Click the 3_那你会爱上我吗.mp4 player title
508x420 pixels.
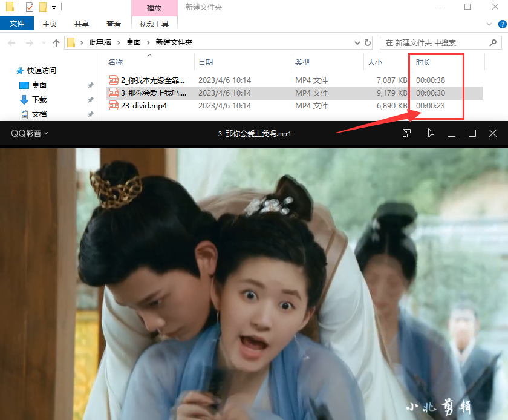click(255, 134)
